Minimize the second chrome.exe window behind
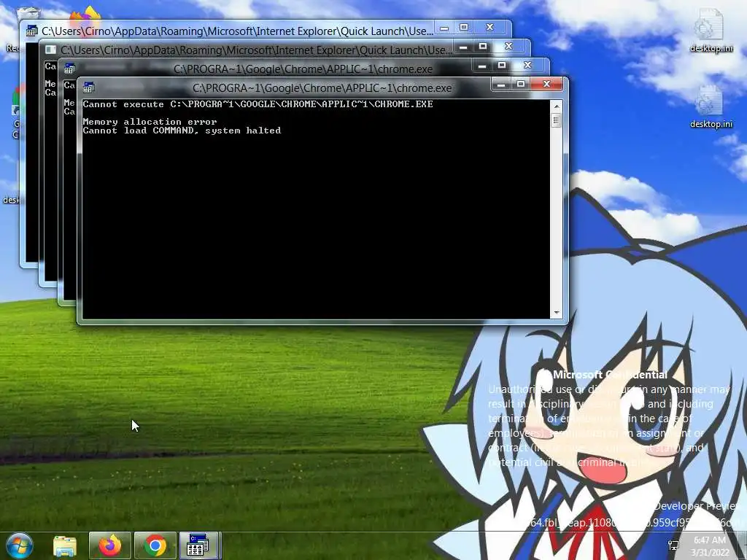This screenshot has width=747, height=560. click(x=481, y=66)
